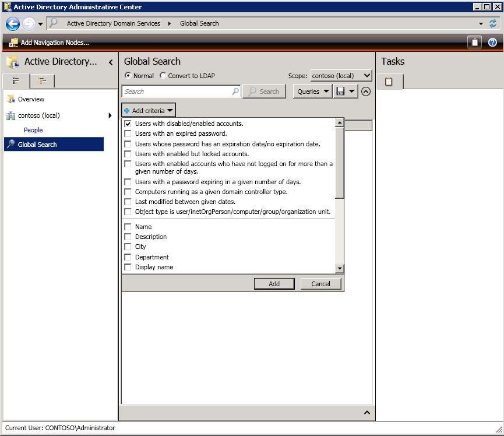504x436 pixels.
Task: Click Active Directory Domain Services breadcrumb
Action: [114, 23]
